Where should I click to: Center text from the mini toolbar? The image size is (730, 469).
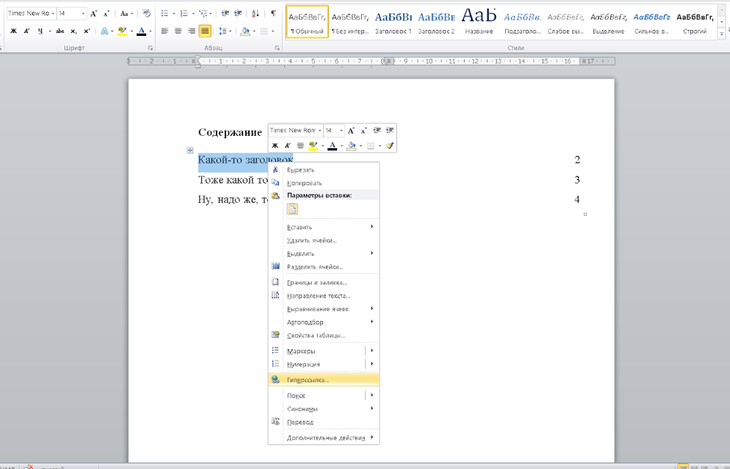coord(300,146)
